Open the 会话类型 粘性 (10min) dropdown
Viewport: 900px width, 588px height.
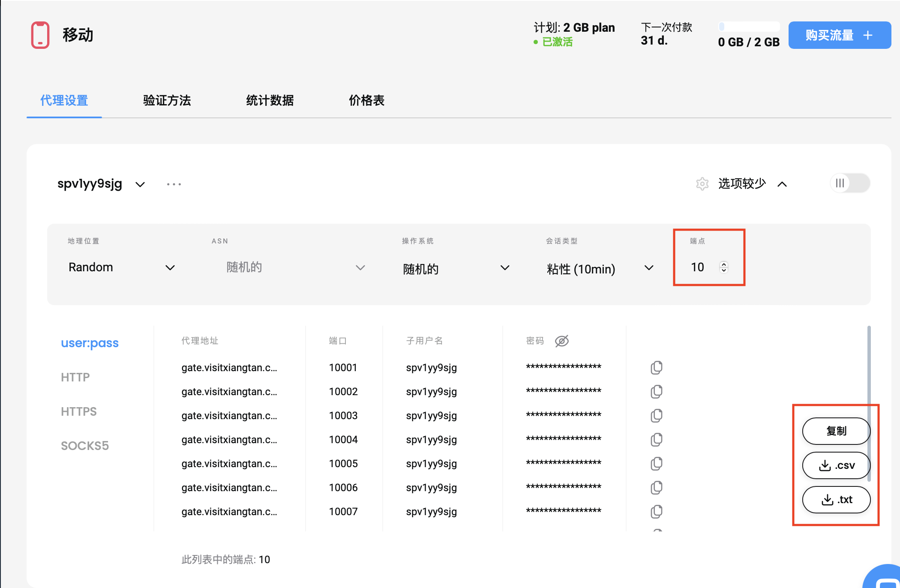click(x=600, y=268)
